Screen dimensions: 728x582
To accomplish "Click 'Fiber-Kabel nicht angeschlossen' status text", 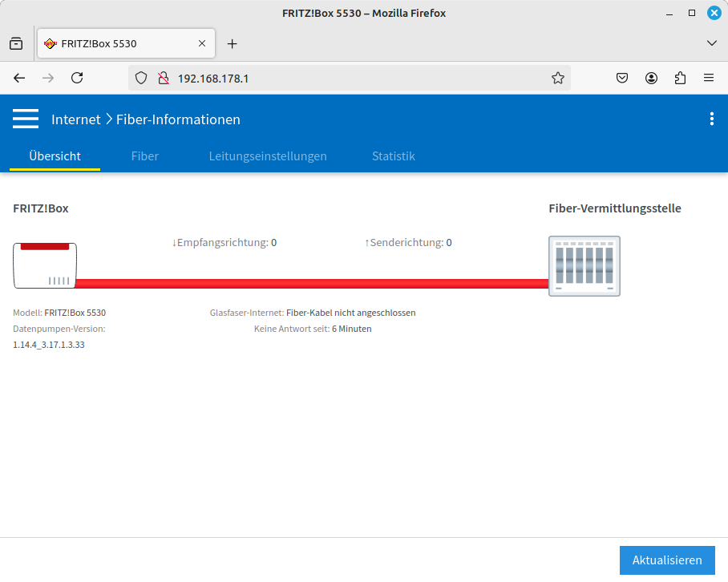I will click(350, 313).
